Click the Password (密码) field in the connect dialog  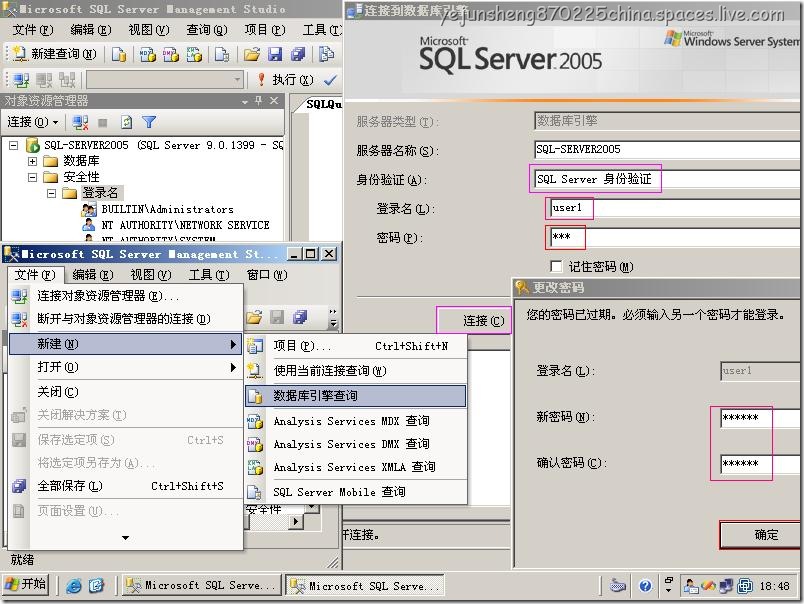click(675, 237)
